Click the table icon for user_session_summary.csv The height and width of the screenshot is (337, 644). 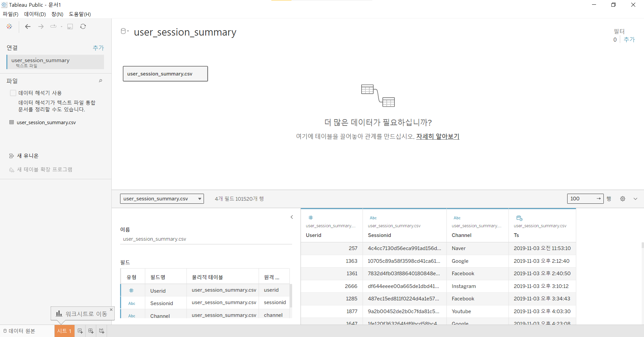(x=12, y=122)
